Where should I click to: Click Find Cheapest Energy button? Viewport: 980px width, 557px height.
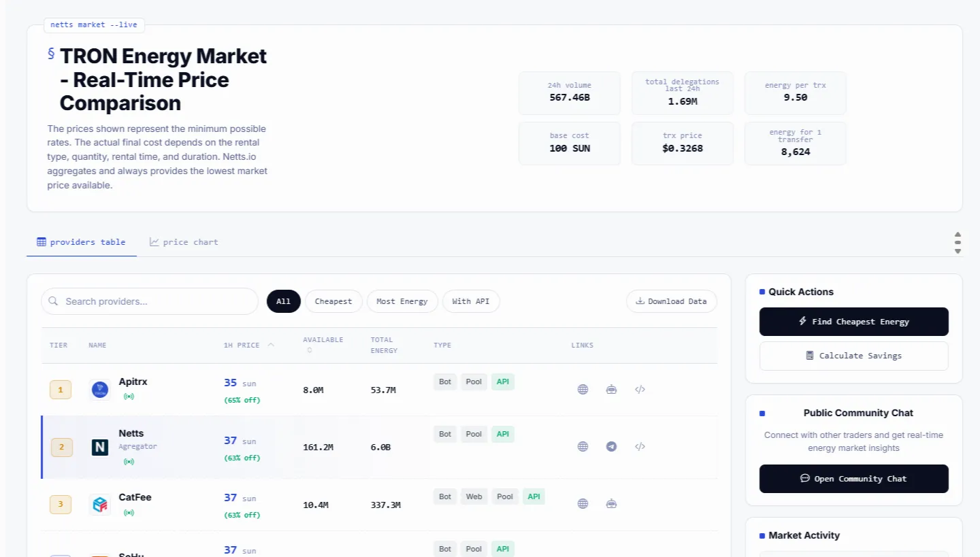pyautogui.click(x=854, y=322)
